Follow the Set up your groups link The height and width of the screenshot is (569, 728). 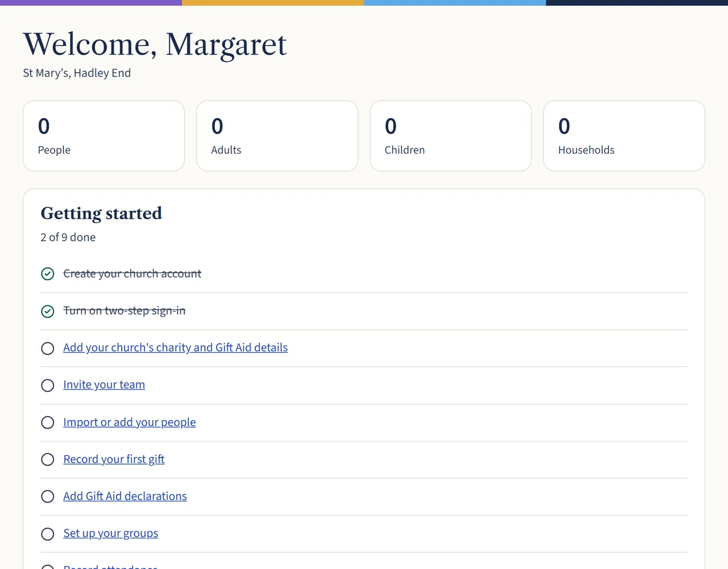(111, 533)
